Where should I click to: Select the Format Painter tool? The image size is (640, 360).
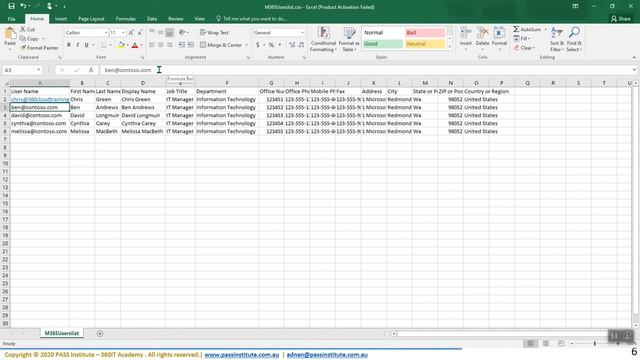pos(39,48)
